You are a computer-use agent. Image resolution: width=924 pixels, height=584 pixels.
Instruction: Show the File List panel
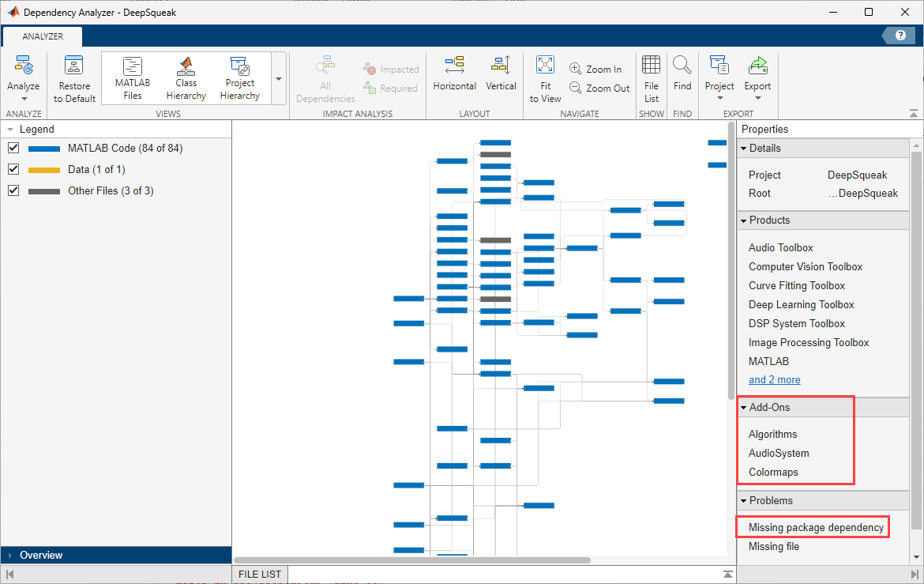point(651,76)
